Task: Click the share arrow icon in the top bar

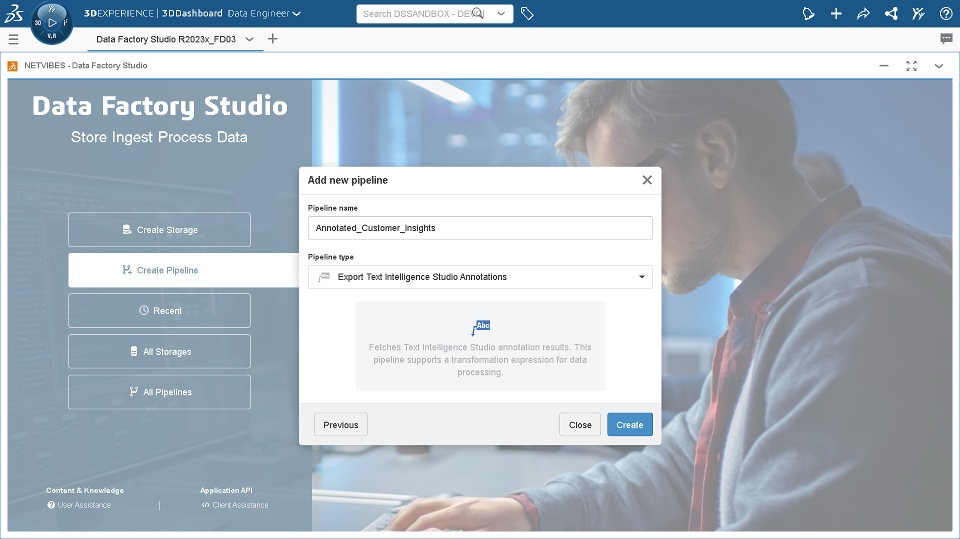Action: (x=863, y=13)
